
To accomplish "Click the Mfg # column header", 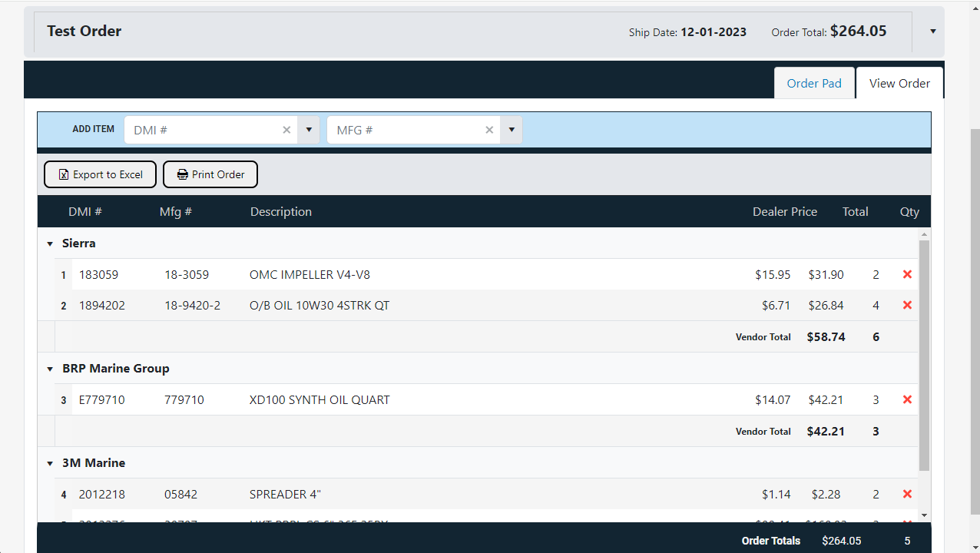I will pos(176,211).
